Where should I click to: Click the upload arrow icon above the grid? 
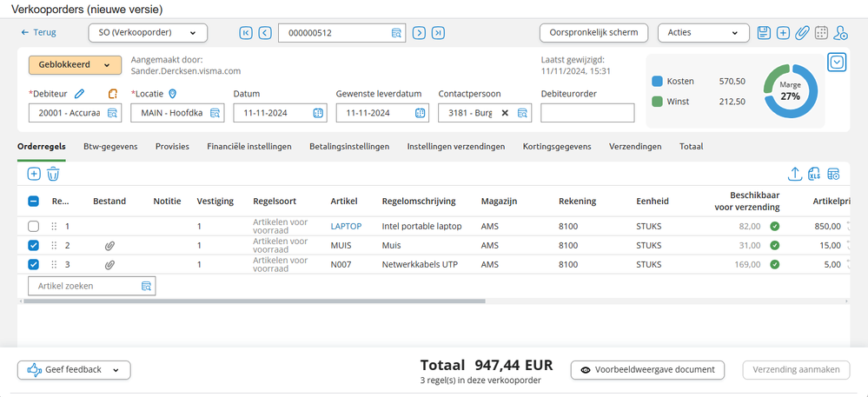[x=794, y=174]
